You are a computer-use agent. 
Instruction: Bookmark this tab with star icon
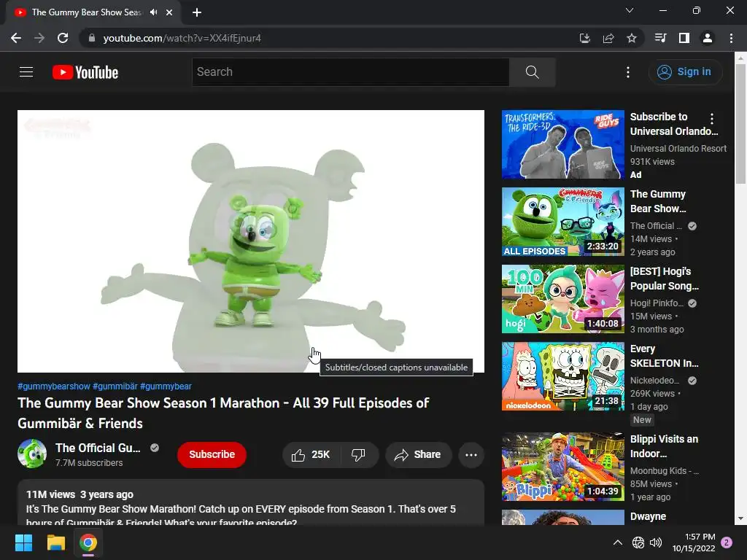coord(632,38)
